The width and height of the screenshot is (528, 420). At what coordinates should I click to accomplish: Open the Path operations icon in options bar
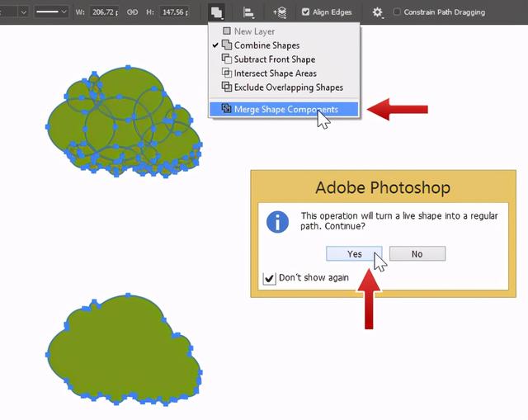point(216,13)
